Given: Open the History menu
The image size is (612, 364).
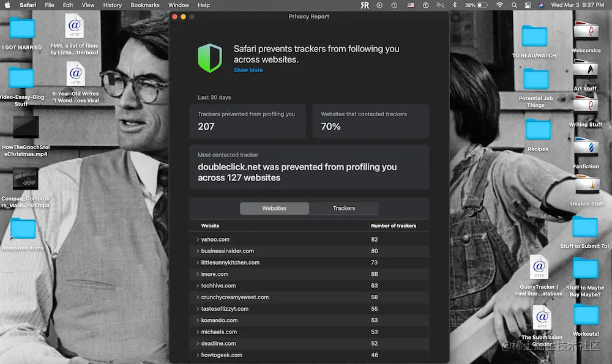Looking at the screenshot, I should click(113, 5).
